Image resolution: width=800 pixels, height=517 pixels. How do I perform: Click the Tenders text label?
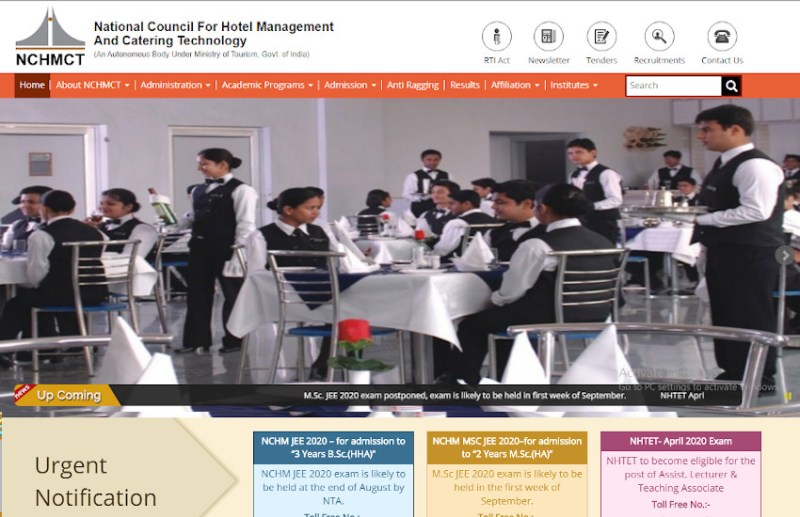point(602,60)
